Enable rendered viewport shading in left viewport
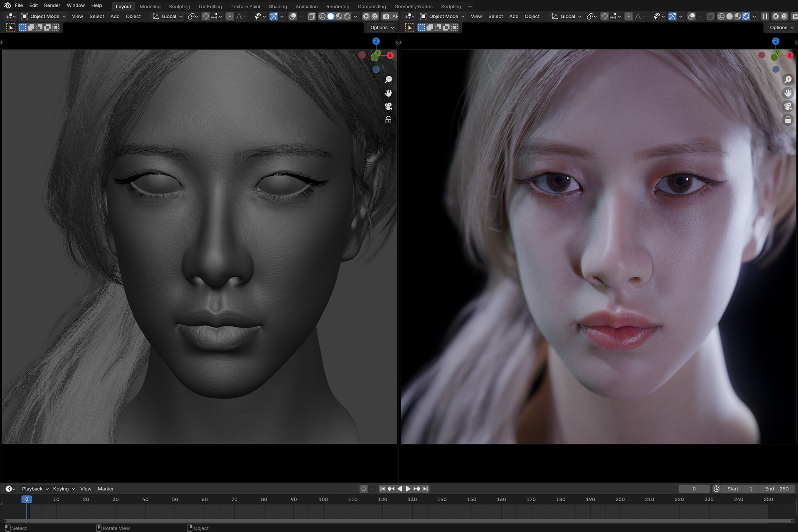798x532 pixels. click(x=347, y=16)
